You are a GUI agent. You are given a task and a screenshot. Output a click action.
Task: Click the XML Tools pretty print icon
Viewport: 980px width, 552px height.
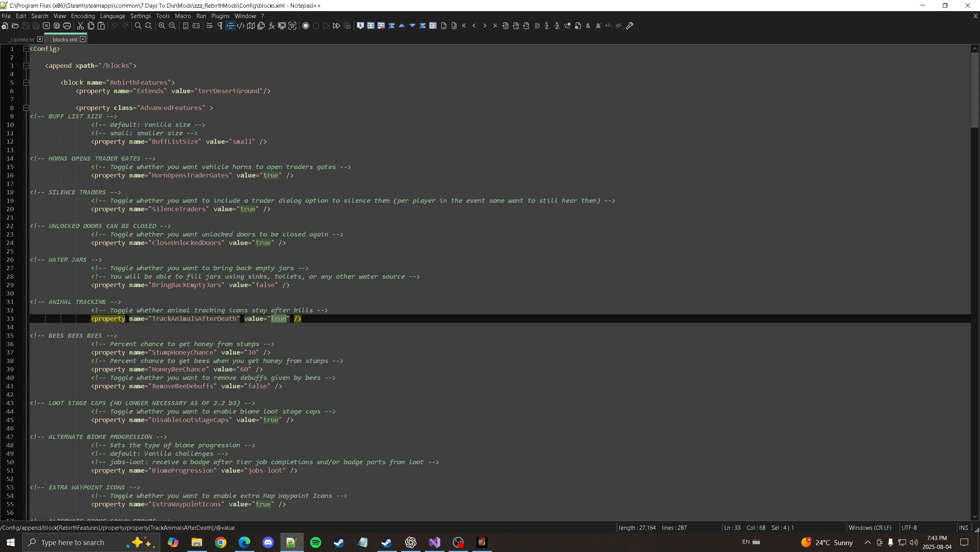click(506, 26)
